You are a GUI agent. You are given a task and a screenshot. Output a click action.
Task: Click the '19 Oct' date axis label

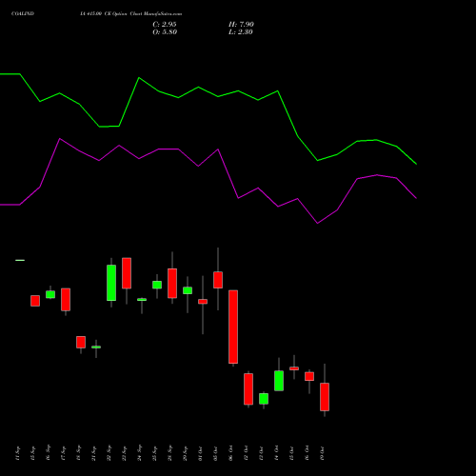pyautogui.click(x=322, y=453)
